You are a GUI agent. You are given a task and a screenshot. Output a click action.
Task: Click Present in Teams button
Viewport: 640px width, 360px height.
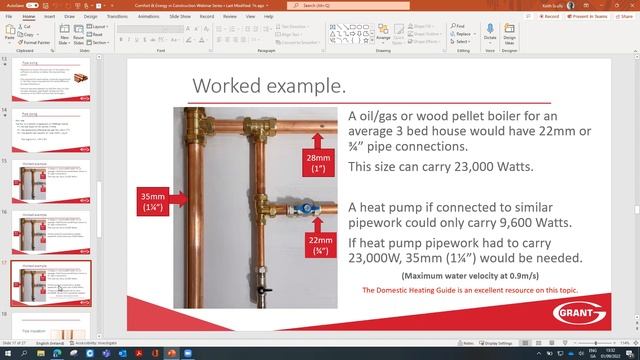tap(587, 16)
